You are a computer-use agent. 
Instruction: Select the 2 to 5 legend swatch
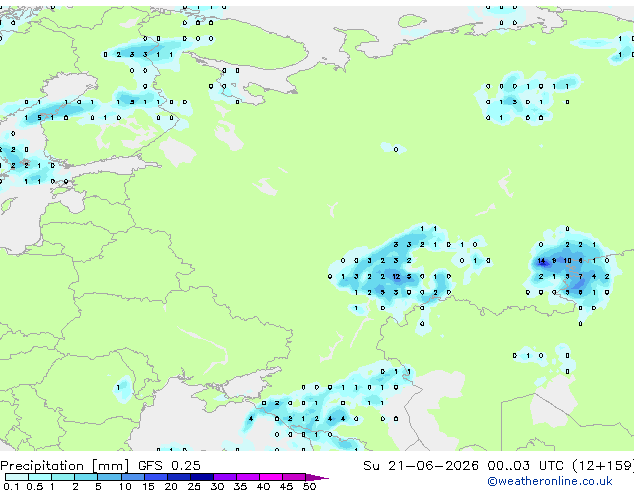click(x=86, y=477)
